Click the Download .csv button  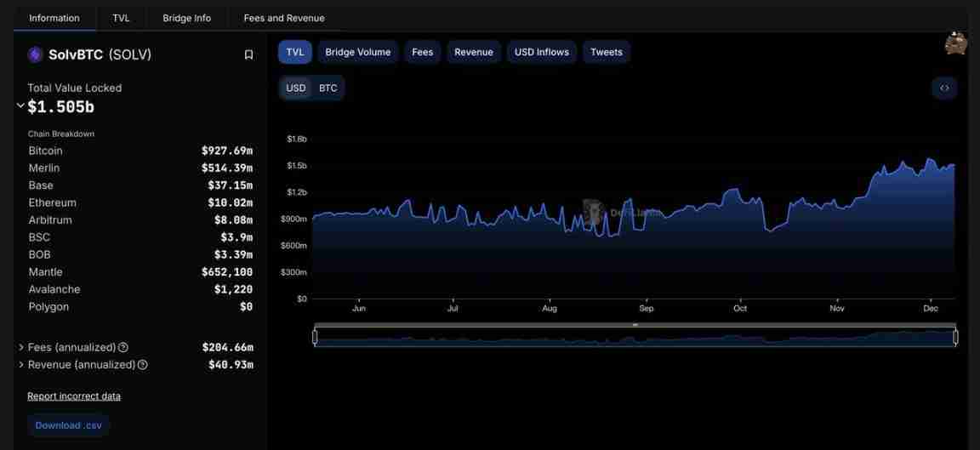click(69, 425)
